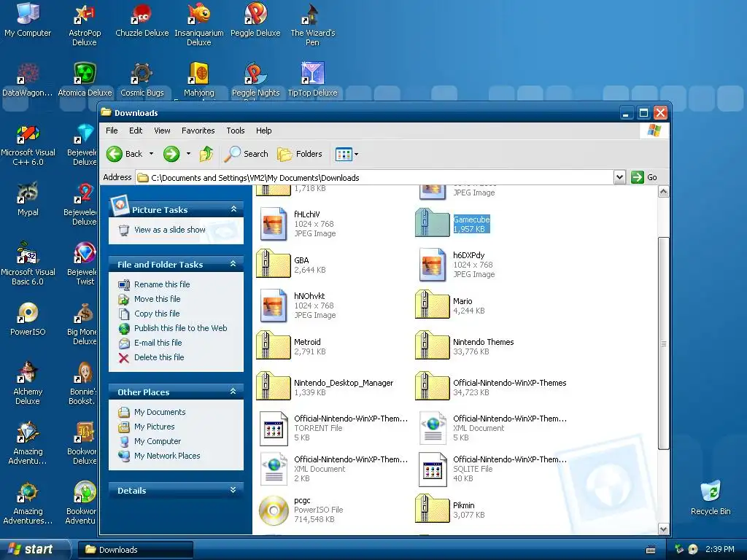Launch TipTop Deluxe shortcut
Viewport: 747px width, 560px height.
point(312,79)
